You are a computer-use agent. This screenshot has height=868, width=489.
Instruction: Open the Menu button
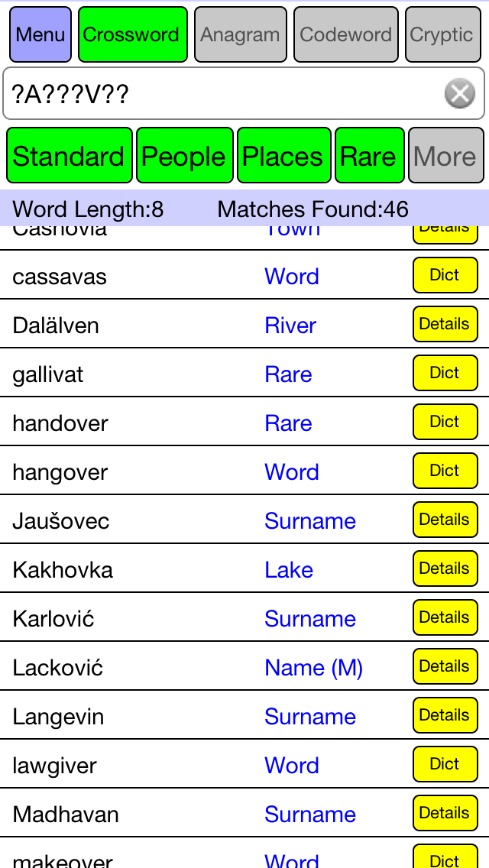tap(40, 34)
